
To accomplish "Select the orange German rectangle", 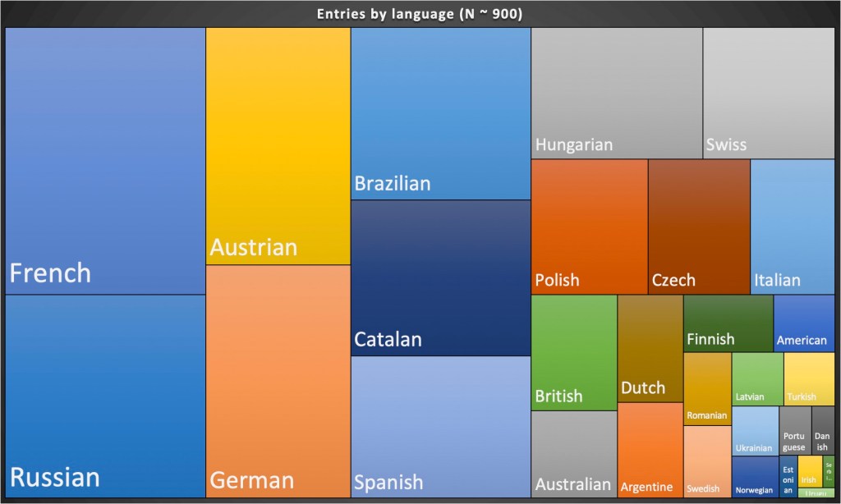I will click(278, 381).
